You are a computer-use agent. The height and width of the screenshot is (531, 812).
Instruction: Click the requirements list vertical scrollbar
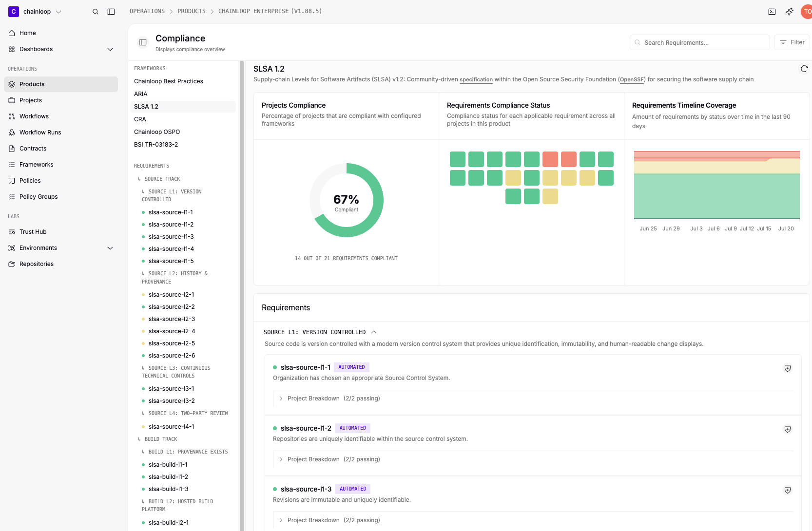(x=241, y=295)
